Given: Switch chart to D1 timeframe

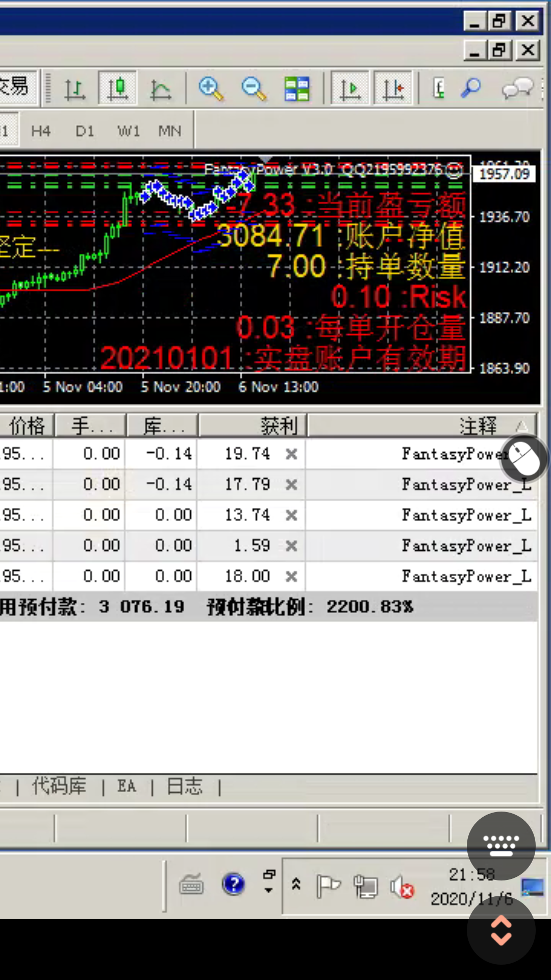Looking at the screenshot, I should (x=85, y=131).
